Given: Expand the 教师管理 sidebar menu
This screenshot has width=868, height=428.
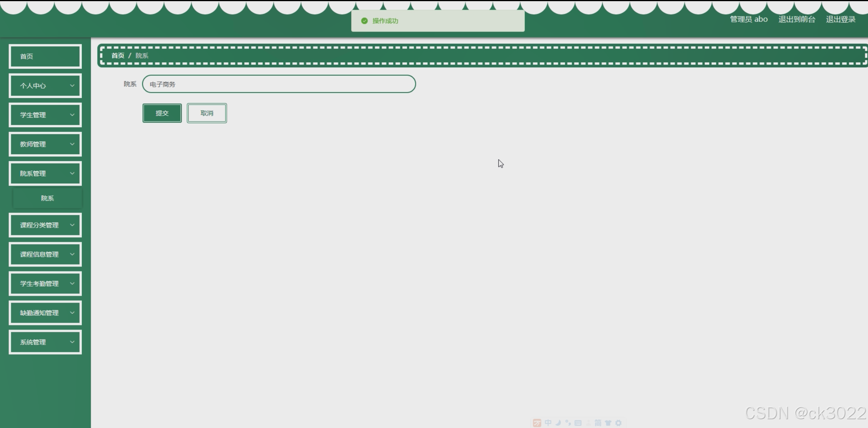Looking at the screenshot, I should click(x=45, y=144).
